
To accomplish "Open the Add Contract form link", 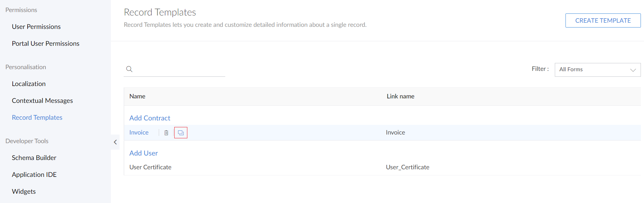I will (x=150, y=118).
